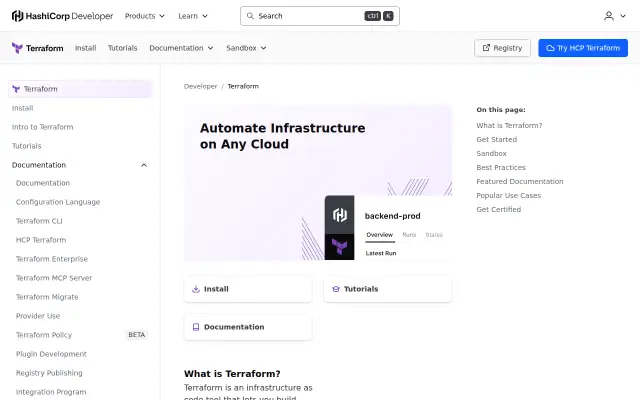The height and width of the screenshot is (400, 640).
Task: Open Integration Program in sidebar
Action: pyautogui.click(x=51, y=392)
